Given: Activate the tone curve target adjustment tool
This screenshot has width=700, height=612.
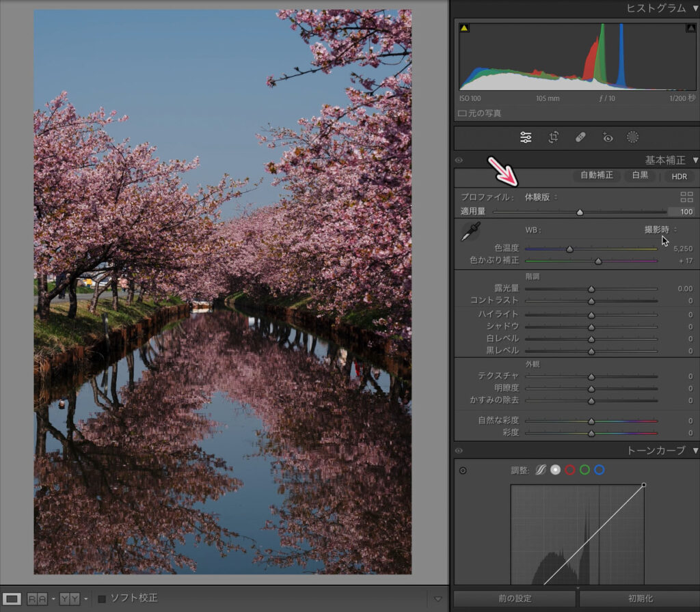Looking at the screenshot, I should click(463, 471).
